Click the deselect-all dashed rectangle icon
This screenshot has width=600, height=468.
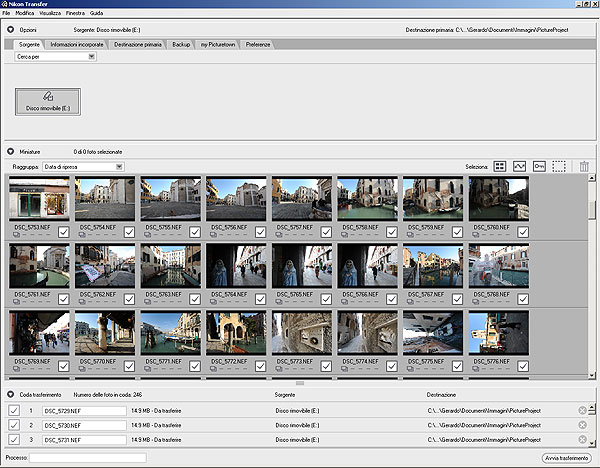click(x=559, y=166)
